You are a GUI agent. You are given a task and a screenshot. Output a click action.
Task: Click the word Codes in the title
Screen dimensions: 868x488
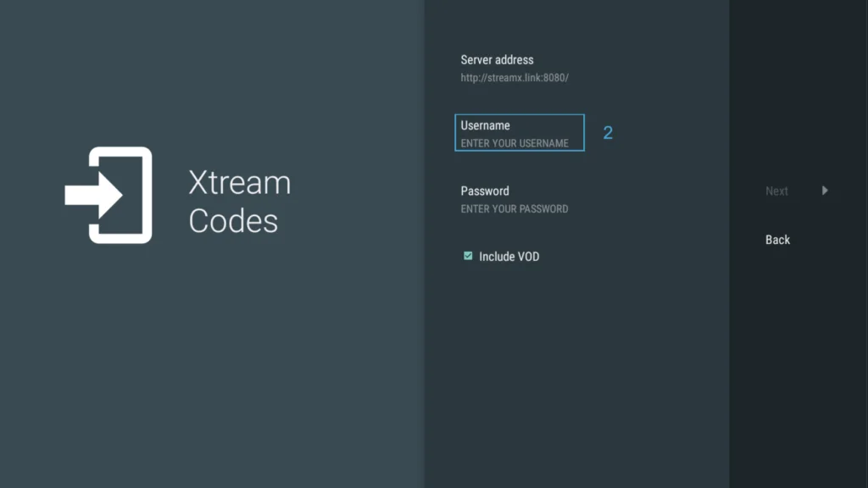pos(233,221)
